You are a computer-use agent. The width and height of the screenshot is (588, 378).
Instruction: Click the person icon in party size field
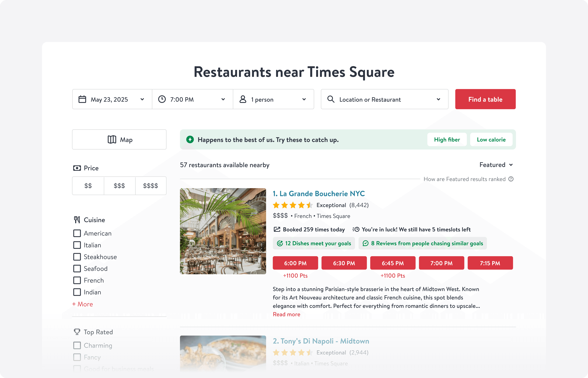pyautogui.click(x=243, y=99)
